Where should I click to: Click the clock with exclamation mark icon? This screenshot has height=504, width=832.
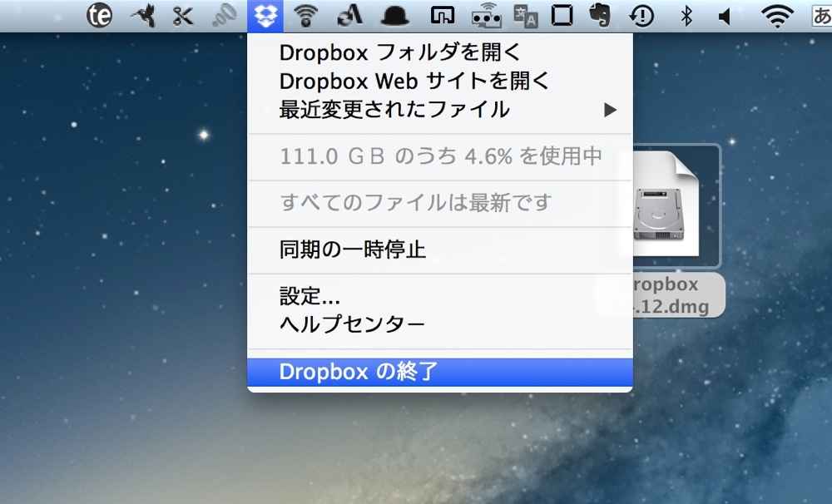point(641,16)
